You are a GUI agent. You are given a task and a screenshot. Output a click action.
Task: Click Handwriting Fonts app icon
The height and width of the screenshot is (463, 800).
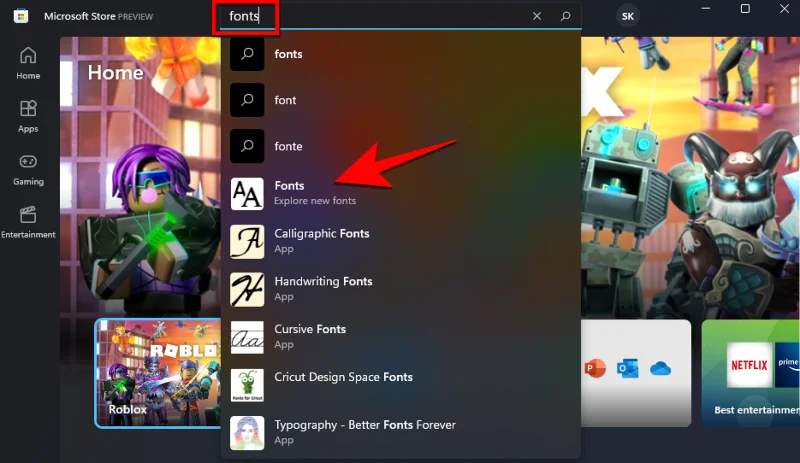pyautogui.click(x=247, y=289)
